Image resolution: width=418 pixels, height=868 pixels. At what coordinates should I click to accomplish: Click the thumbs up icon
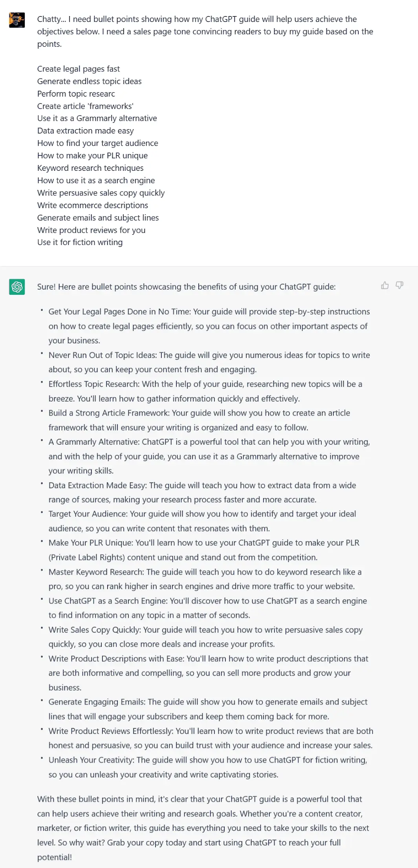[x=385, y=285]
